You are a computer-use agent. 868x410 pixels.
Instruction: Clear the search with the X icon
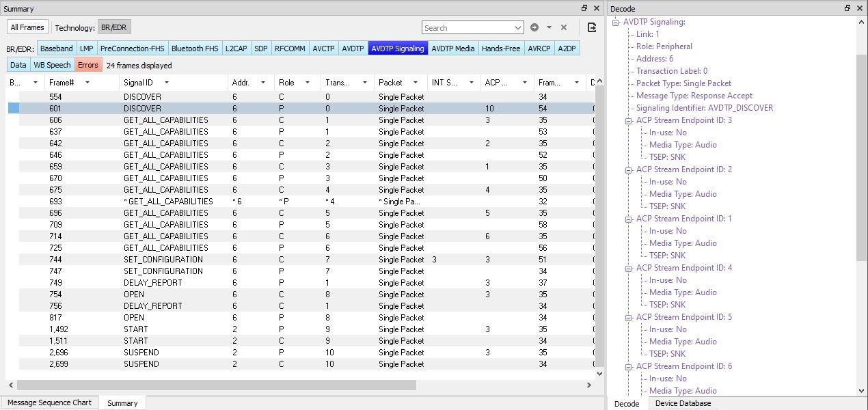point(564,27)
